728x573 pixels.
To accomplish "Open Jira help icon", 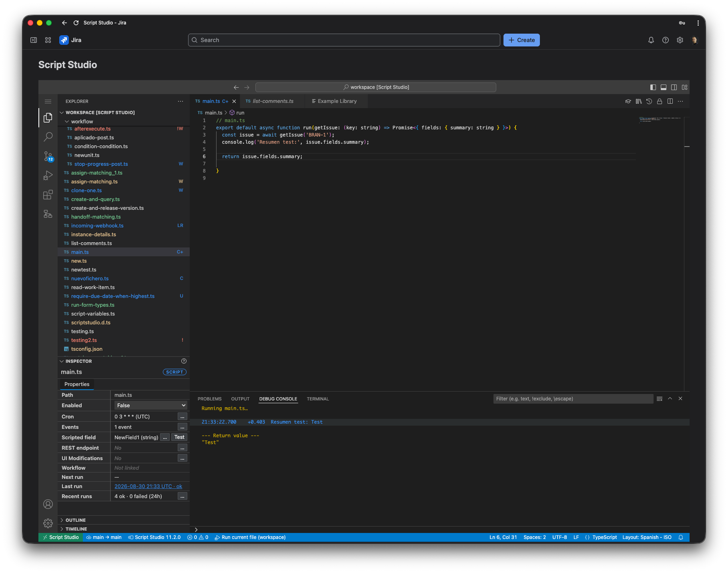I will coord(666,40).
